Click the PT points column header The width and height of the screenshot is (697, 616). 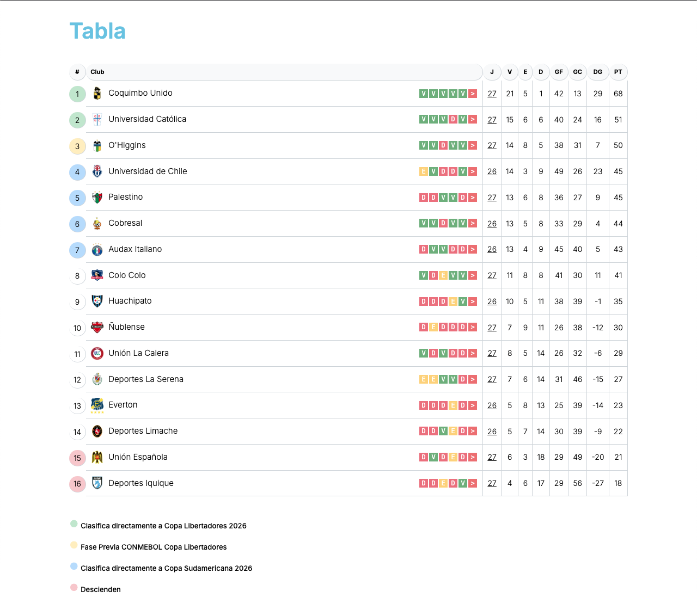pos(618,72)
